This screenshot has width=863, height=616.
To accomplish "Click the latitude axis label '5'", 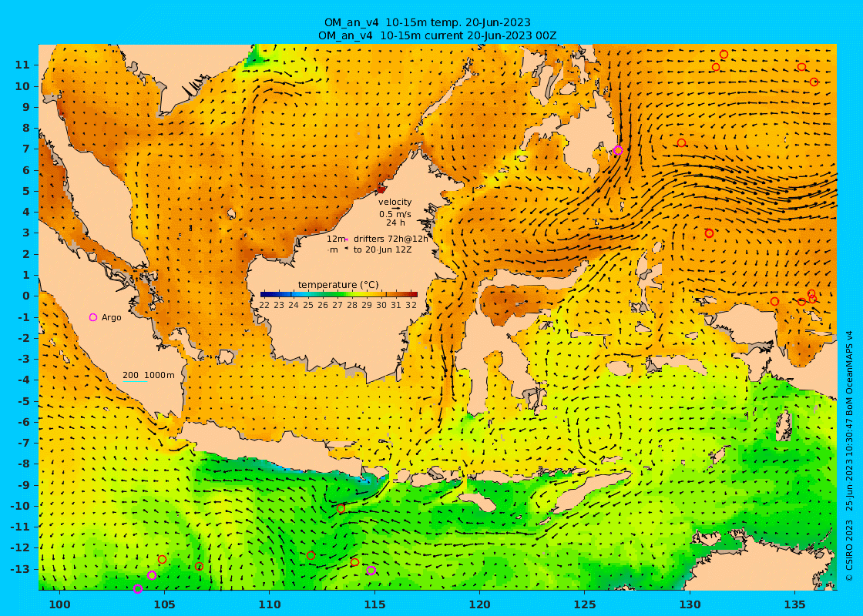I will click(26, 191).
